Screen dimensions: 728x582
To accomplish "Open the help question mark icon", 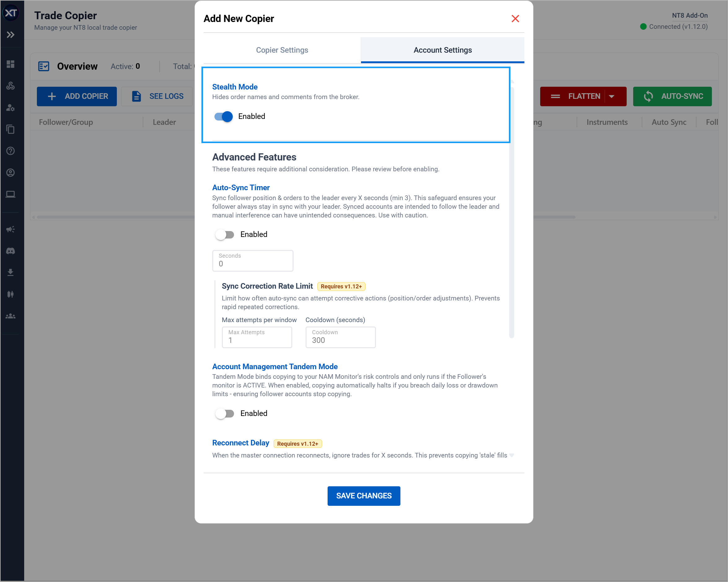I will click(11, 151).
